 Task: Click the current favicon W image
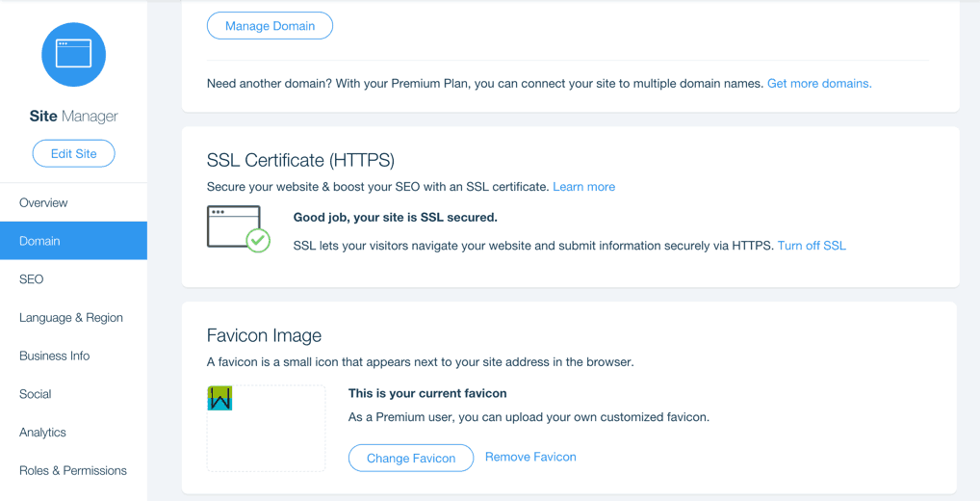[x=219, y=398]
